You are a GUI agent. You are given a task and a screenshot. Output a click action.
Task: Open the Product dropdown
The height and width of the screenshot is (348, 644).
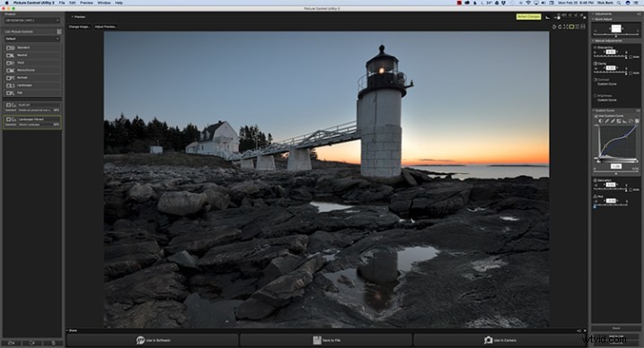[32, 20]
